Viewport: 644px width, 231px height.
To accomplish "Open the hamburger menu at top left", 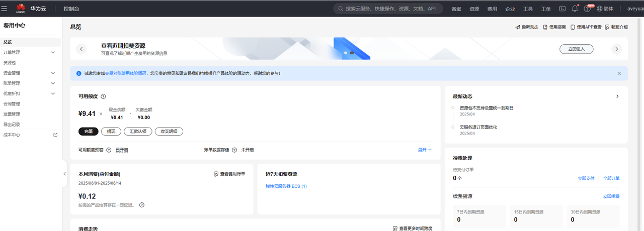I will click(x=5, y=9).
